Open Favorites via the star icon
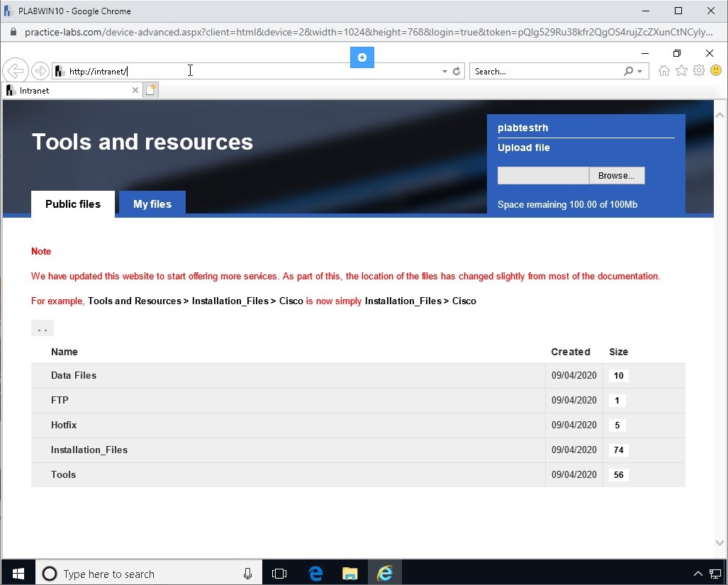 click(681, 70)
